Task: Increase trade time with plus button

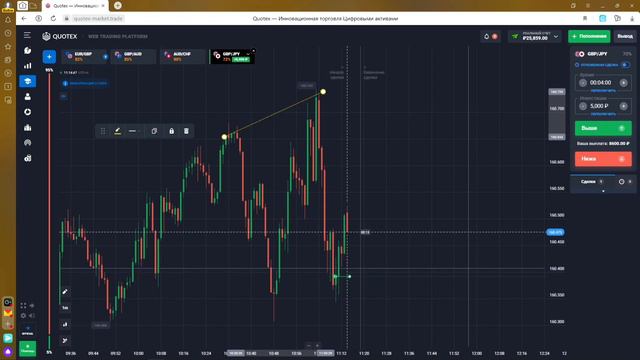Action: (x=623, y=83)
